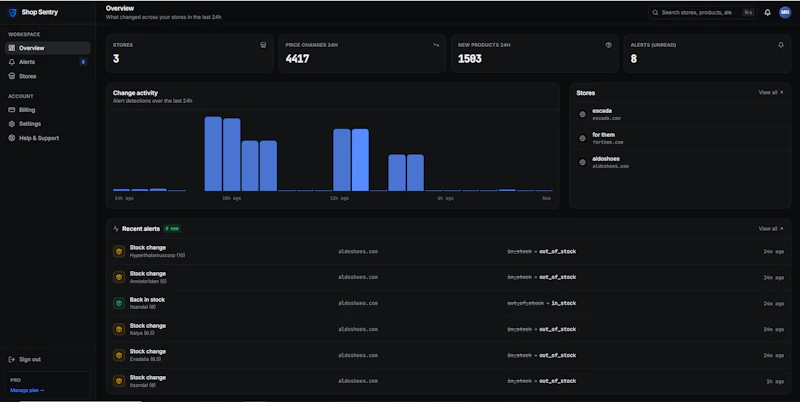The image size is (800, 402).
Task: Click the stock icon for Hyperthalamuscorp (10) alert
Action: coord(119,252)
